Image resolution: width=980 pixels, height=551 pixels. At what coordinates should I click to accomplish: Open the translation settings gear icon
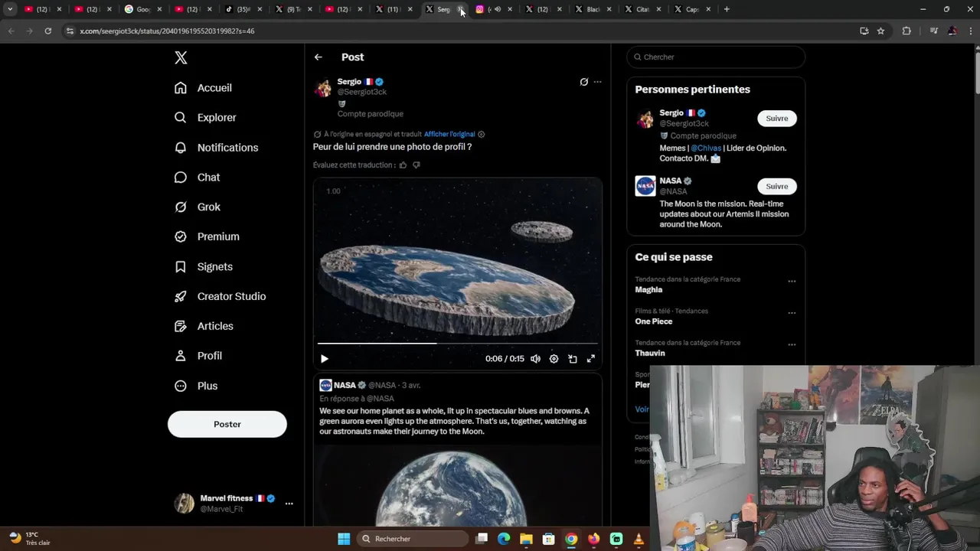click(x=481, y=134)
